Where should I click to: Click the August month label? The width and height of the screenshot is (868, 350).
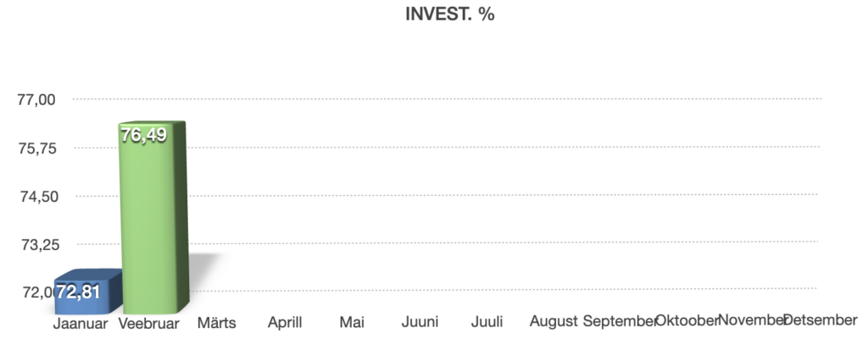[x=553, y=323]
